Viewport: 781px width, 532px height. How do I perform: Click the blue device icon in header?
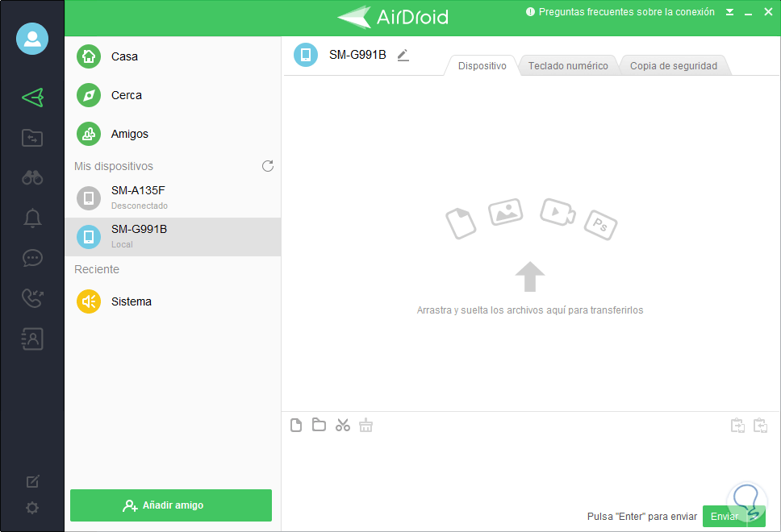306,55
